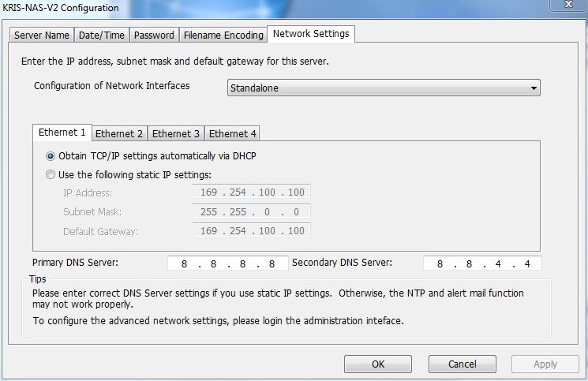Click the Subnet Mask field

251,212
